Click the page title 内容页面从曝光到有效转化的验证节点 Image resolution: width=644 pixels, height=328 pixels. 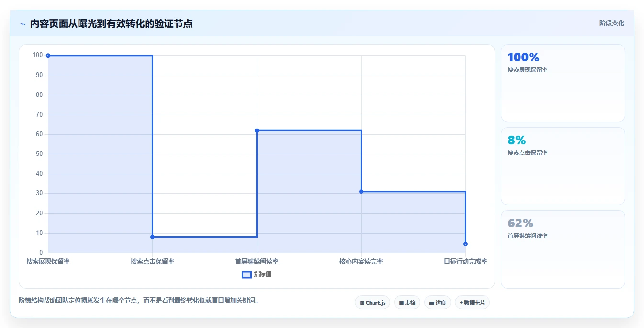point(111,23)
